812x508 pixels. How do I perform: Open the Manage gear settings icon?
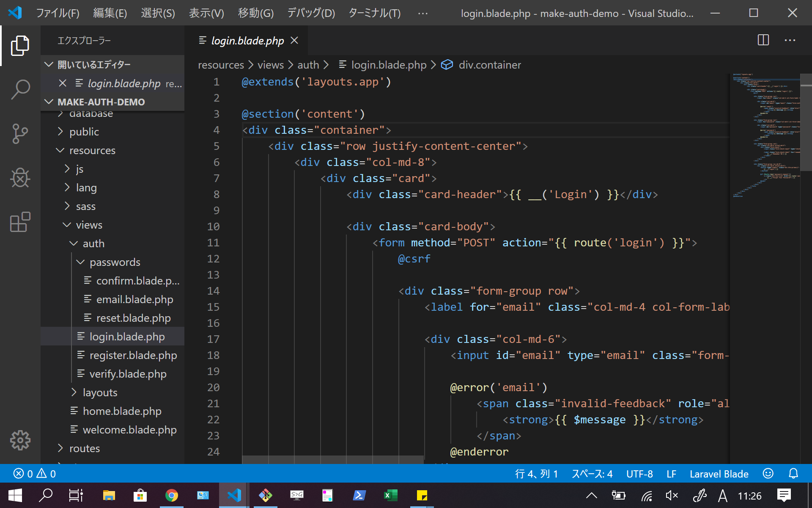click(x=20, y=440)
